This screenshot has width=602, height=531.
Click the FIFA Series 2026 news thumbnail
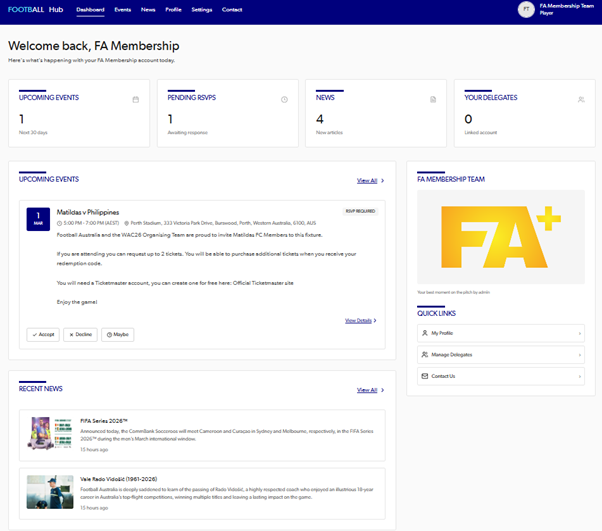tap(50, 433)
